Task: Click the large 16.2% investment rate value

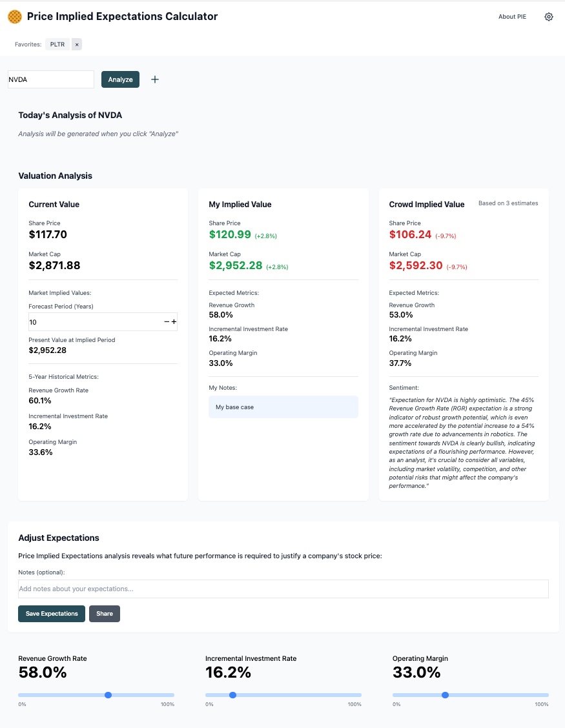Action: point(228,672)
